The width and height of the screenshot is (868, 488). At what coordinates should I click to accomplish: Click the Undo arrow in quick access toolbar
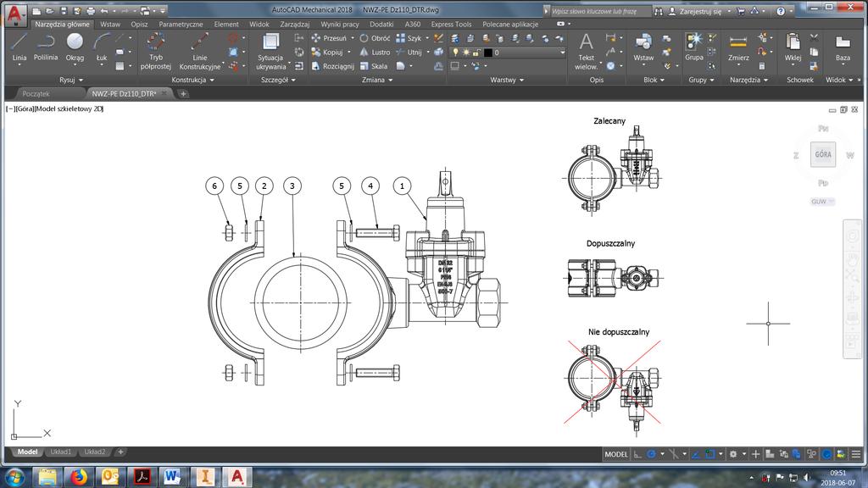[x=104, y=10]
